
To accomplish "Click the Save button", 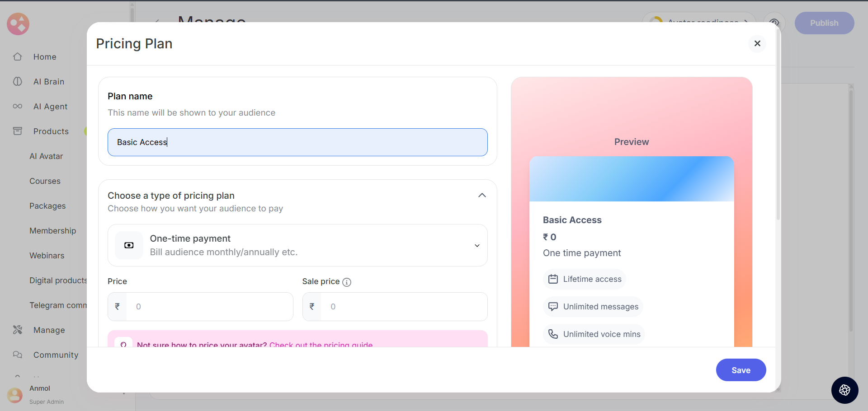I will coord(741,370).
